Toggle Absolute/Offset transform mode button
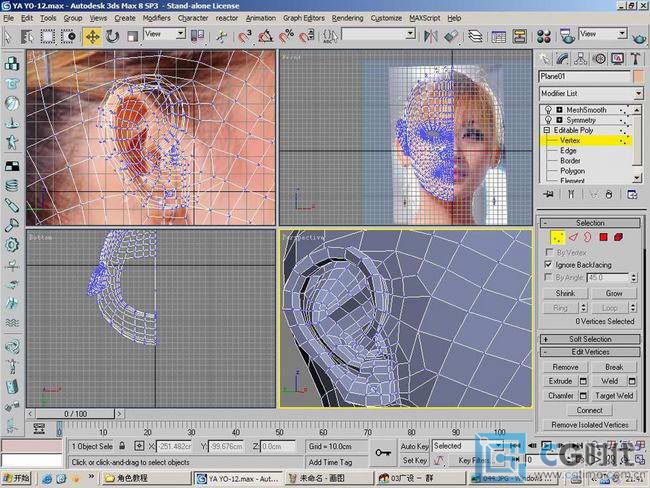The width and height of the screenshot is (650, 488). click(x=139, y=446)
